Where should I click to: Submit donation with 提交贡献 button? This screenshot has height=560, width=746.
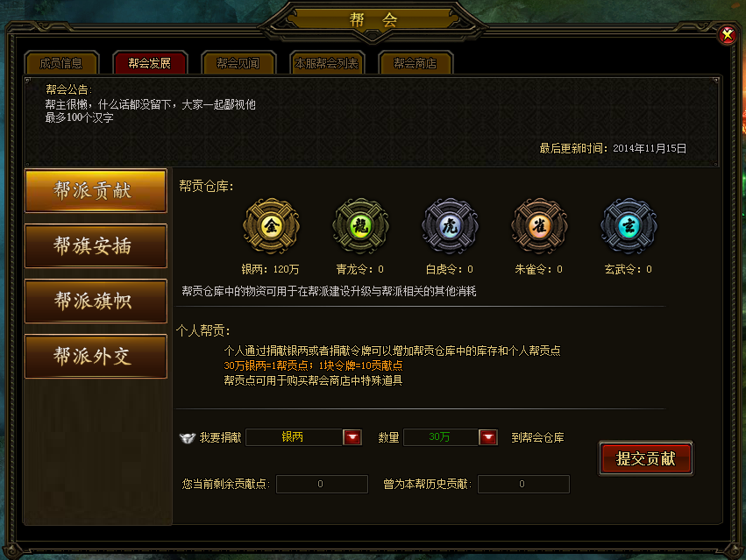[645, 458]
